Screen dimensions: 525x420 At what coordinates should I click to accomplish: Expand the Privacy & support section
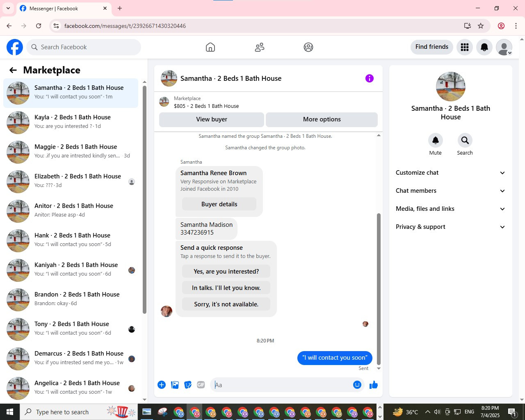[x=451, y=227]
